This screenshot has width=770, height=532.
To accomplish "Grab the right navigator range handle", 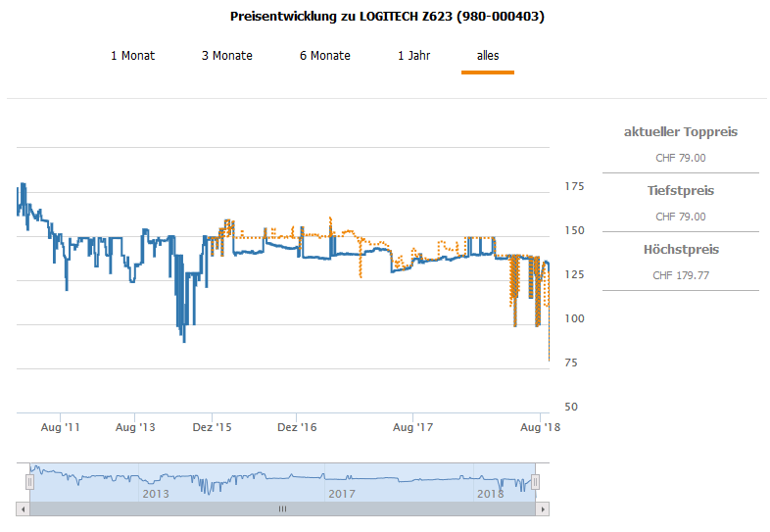I will point(536,482).
